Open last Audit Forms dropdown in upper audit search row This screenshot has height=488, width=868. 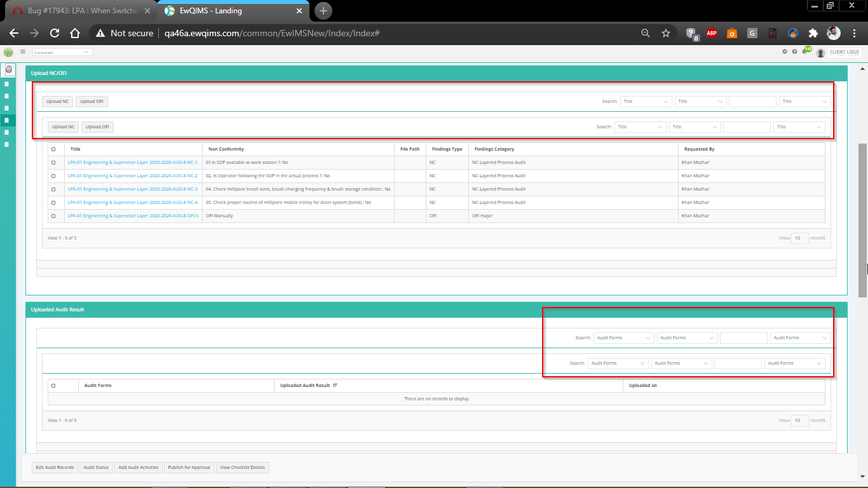(800, 337)
